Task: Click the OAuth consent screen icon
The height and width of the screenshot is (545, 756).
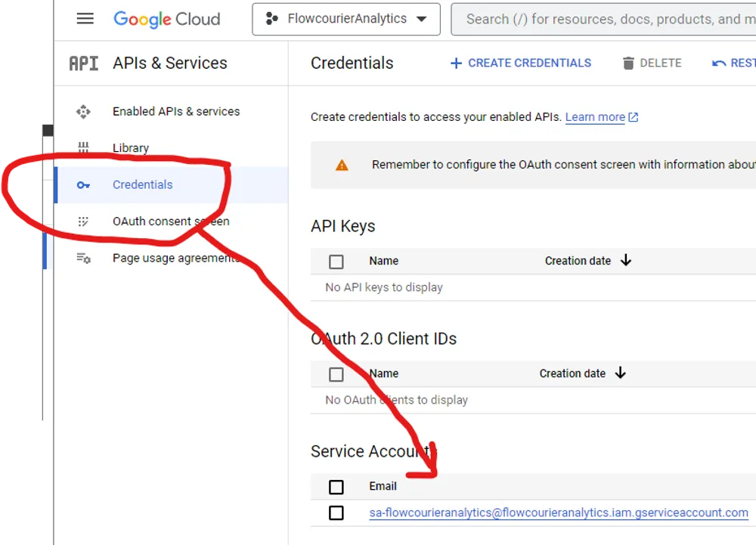Action: point(83,221)
